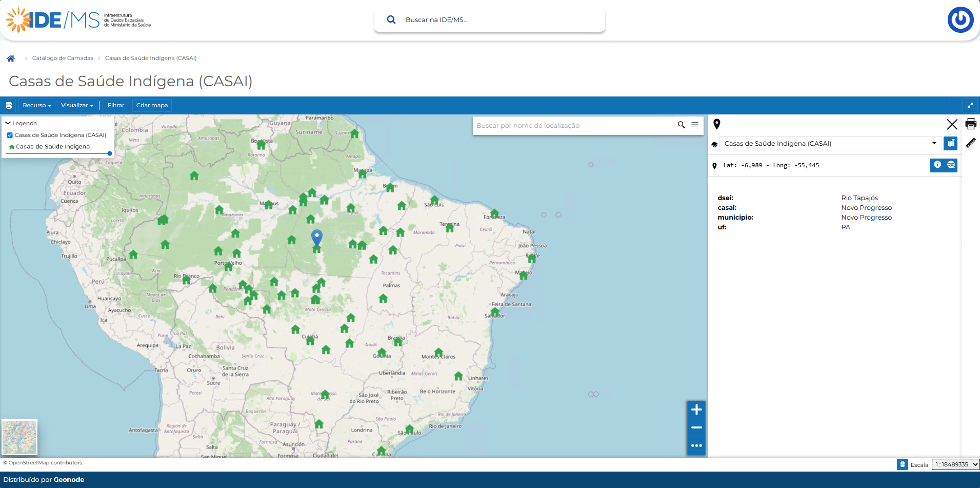This screenshot has height=488, width=980.
Task: Click the Filtrar button
Action: click(x=116, y=105)
